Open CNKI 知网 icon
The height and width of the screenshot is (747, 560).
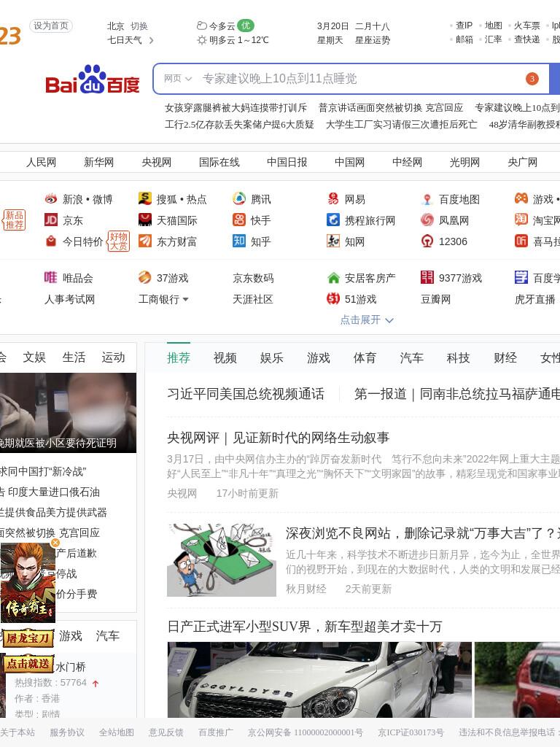[333, 241]
